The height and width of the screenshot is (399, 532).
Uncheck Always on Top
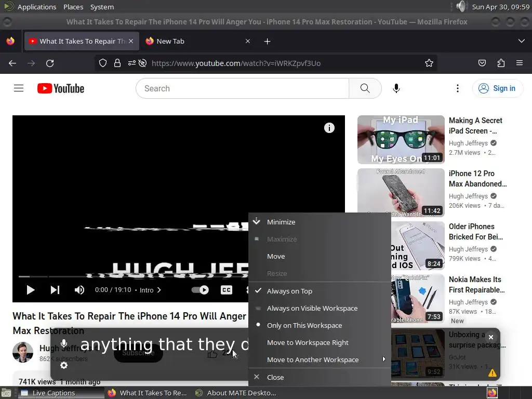tap(320, 291)
